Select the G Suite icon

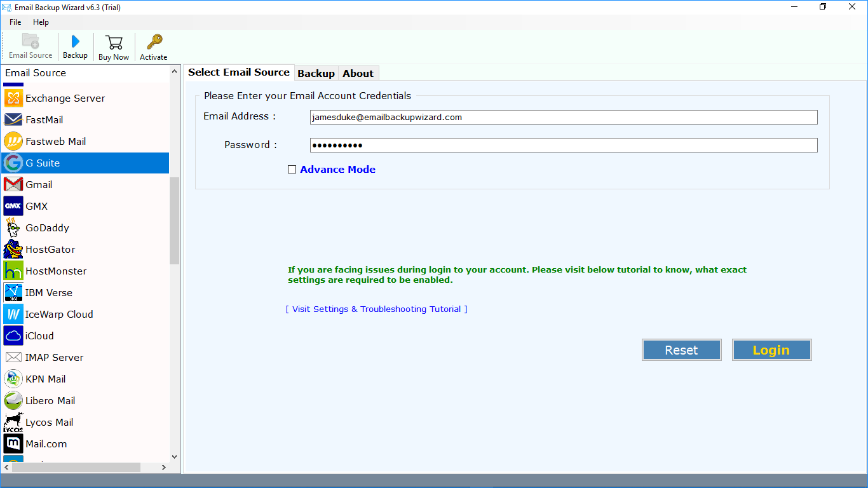click(x=13, y=163)
